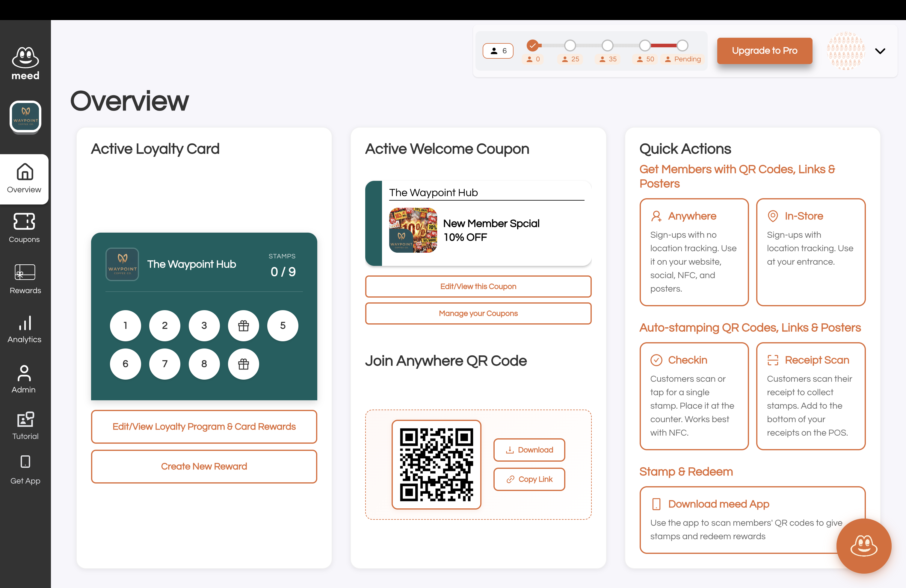Open the Anywhere sign-ups quick action card
Image resolution: width=906 pixels, height=588 pixels.
point(694,252)
